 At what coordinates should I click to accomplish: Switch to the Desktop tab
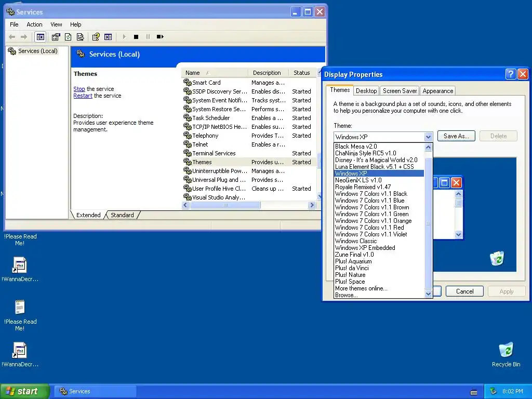click(x=366, y=91)
